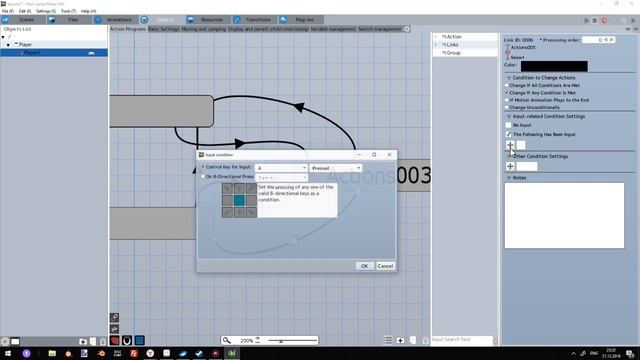Open the Tools menu

coord(68,11)
